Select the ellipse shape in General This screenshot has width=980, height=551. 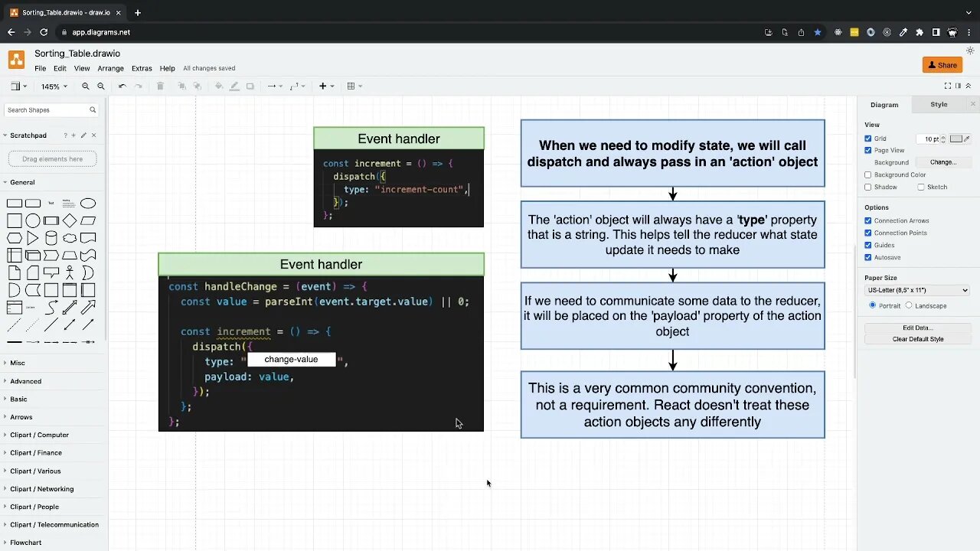(x=88, y=204)
